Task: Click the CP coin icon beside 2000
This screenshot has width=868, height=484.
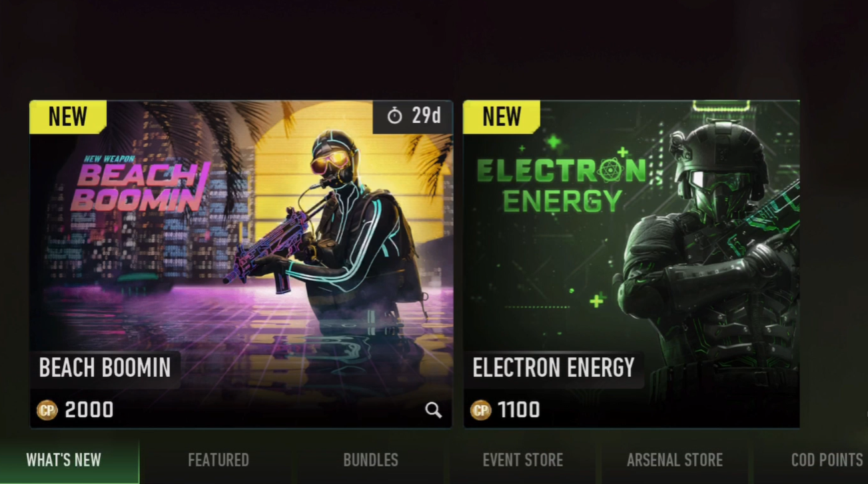Action: click(x=47, y=410)
